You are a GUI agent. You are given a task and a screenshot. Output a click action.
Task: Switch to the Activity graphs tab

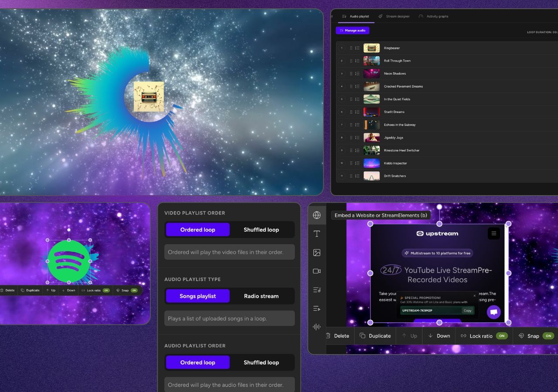pyautogui.click(x=434, y=17)
